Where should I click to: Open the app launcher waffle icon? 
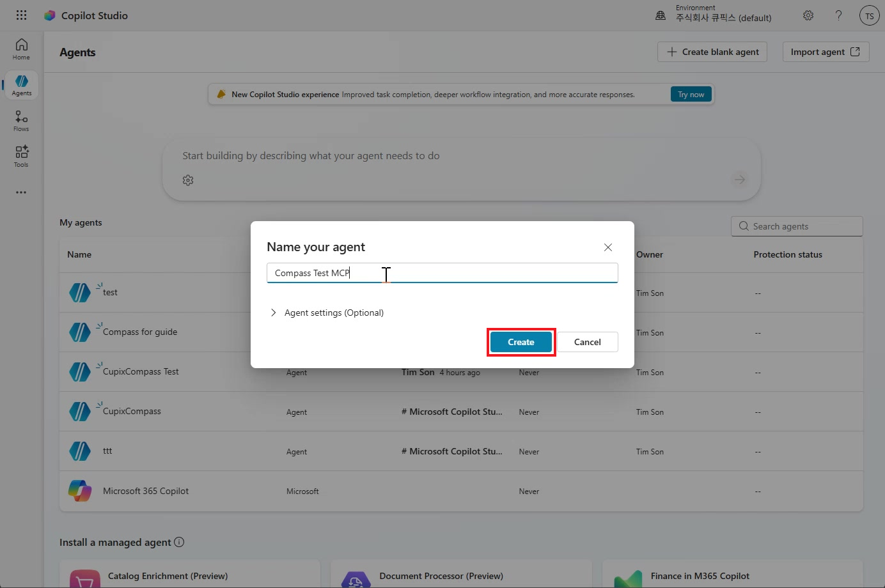(x=21, y=15)
